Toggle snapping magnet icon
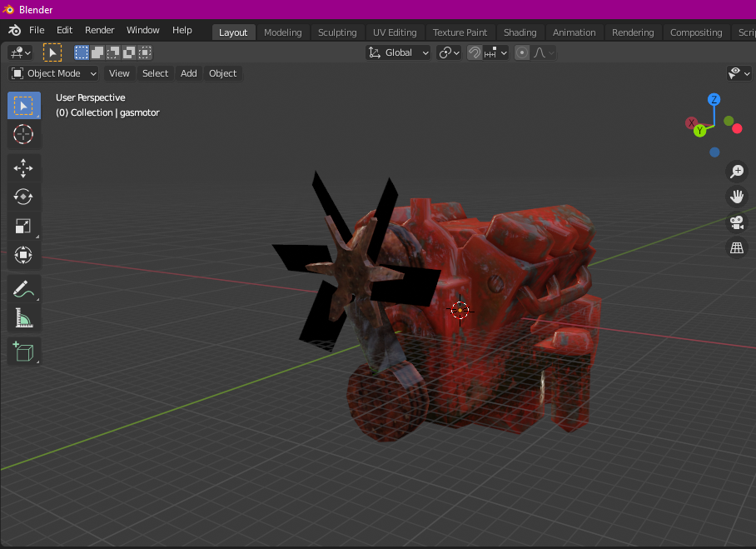Image resolution: width=756 pixels, height=549 pixels. pos(475,52)
